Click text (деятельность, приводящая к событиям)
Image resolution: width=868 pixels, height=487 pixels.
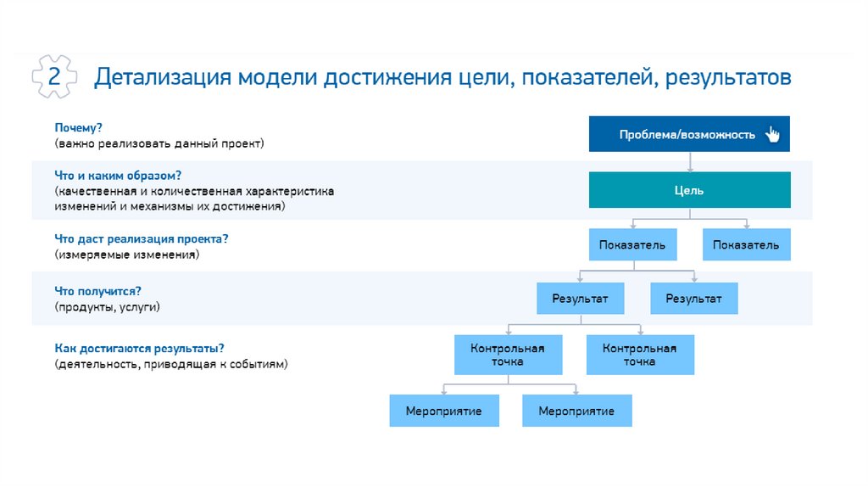pos(171,364)
